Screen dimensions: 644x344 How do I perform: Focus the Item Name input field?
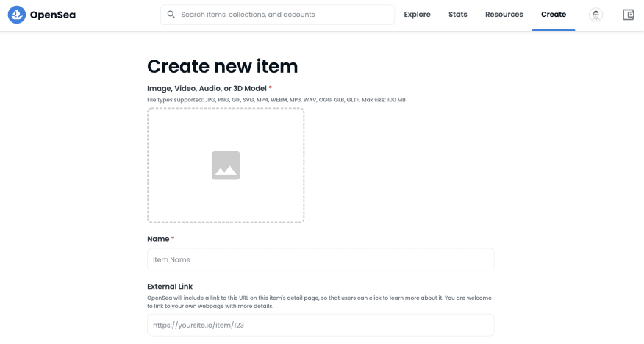point(321,259)
